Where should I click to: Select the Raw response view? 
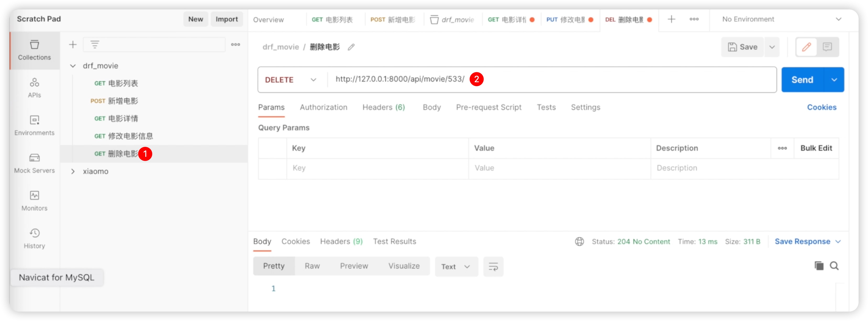[x=312, y=266]
